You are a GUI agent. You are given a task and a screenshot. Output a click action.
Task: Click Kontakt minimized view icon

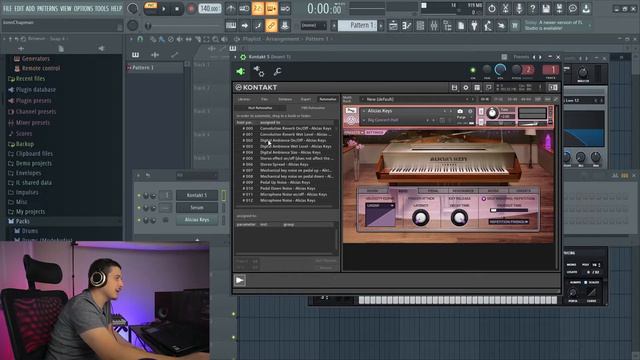tap(553, 88)
